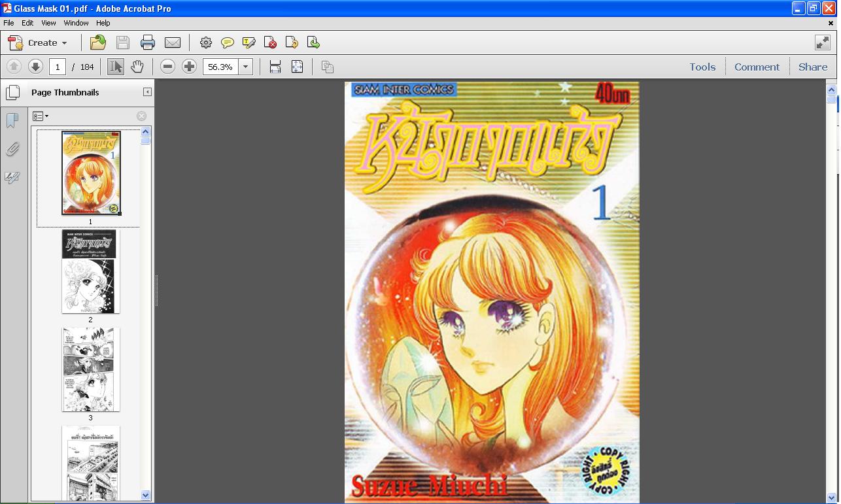Select page 1 cover thumbnail
This screenshot has width=841, height=504.
[x=91, y=173]
